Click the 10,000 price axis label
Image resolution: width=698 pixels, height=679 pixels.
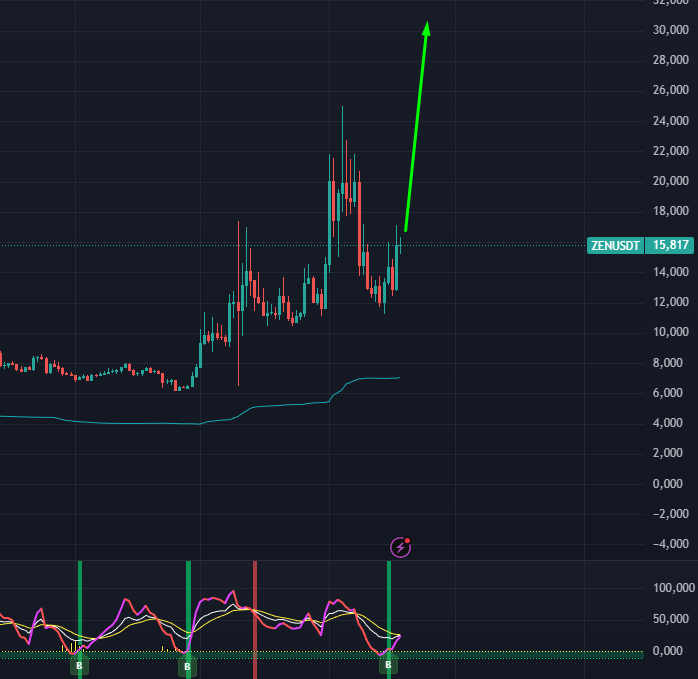point(670,332)
